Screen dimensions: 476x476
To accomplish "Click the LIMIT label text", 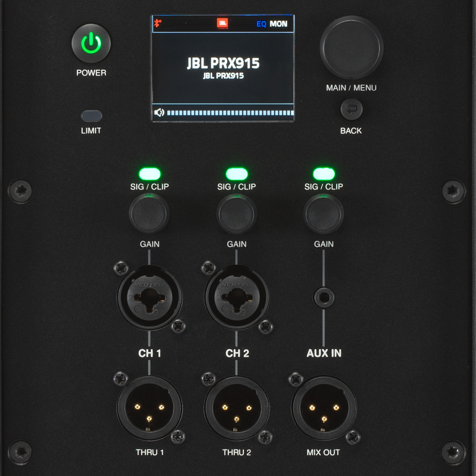I will [91, 131].
